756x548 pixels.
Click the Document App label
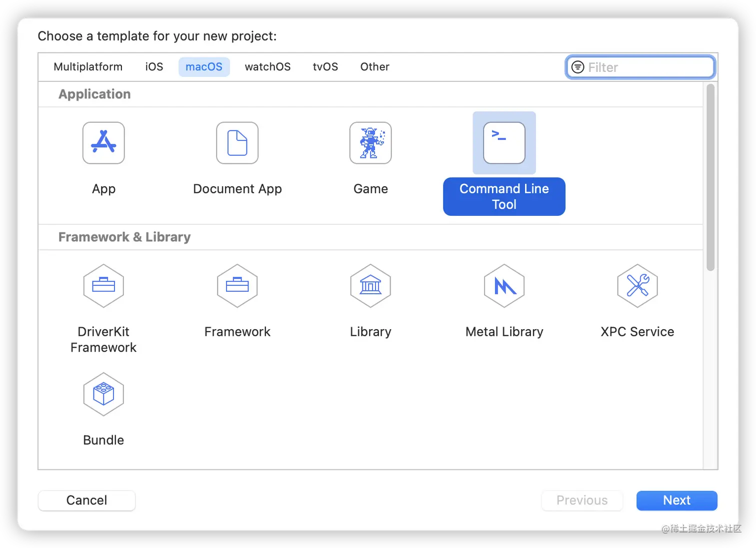(237, 189)
